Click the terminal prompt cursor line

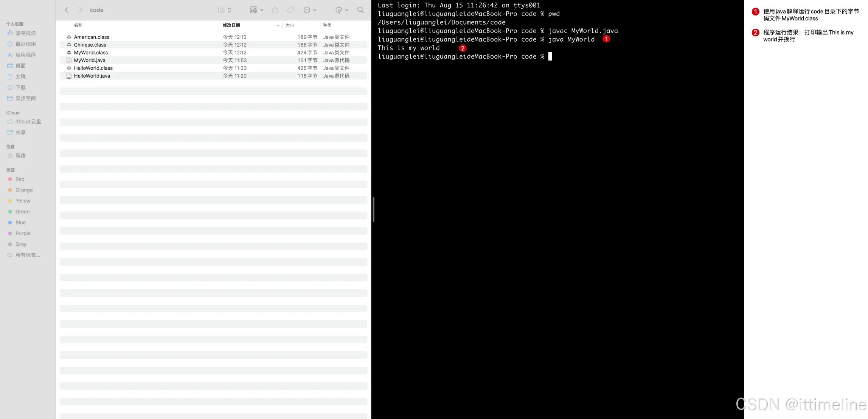click(x=550, y=56)
